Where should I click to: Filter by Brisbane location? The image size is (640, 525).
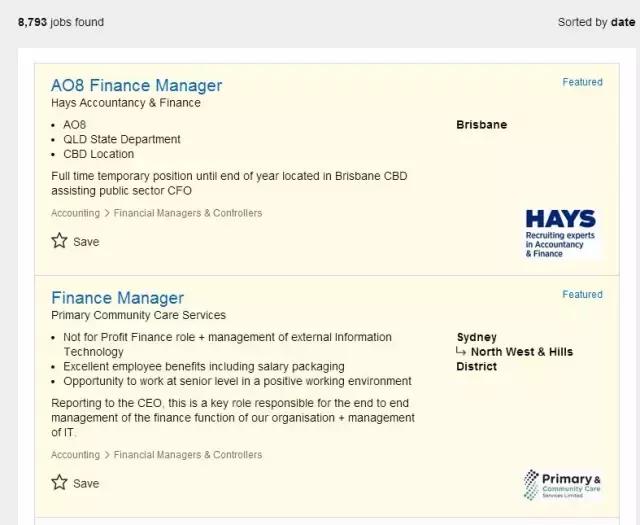pyautogui.click(x=481, y=125)
